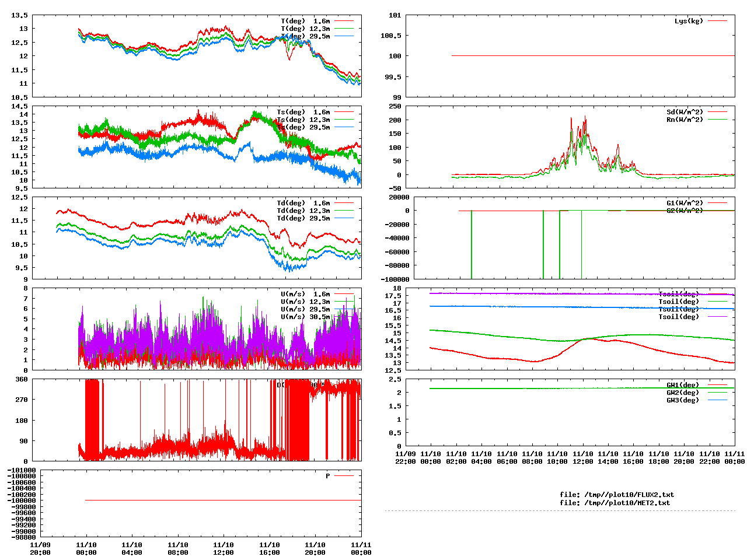Click the -100000 tick on the P axis
The width and height of the screenshot is (747, 560).
coord(22,501)
